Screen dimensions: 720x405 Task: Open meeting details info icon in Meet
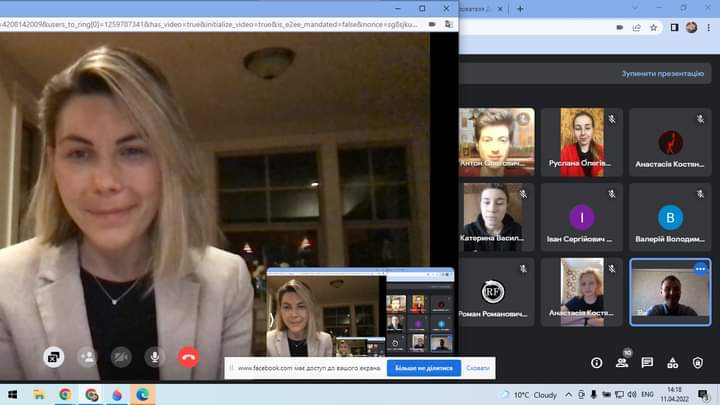[597, 362]
